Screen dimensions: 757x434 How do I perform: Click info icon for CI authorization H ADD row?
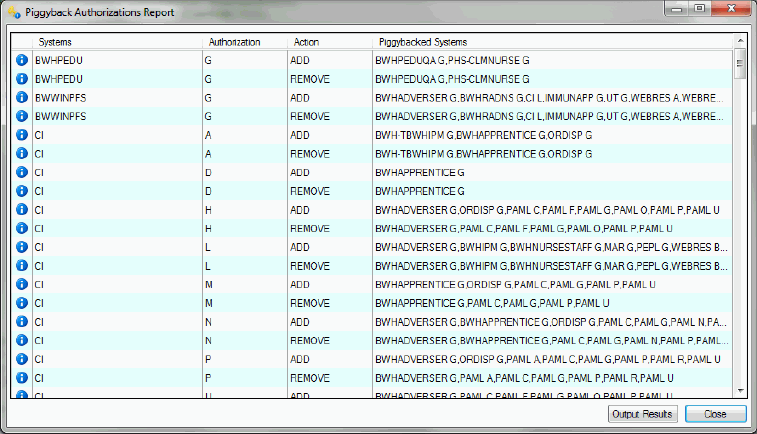point(21,210)
